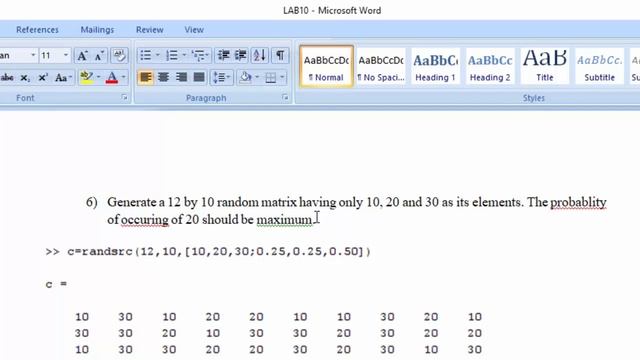The image size is (640, 360).
Task: Apply the Heading 2 style
Action: coord(490,67)
